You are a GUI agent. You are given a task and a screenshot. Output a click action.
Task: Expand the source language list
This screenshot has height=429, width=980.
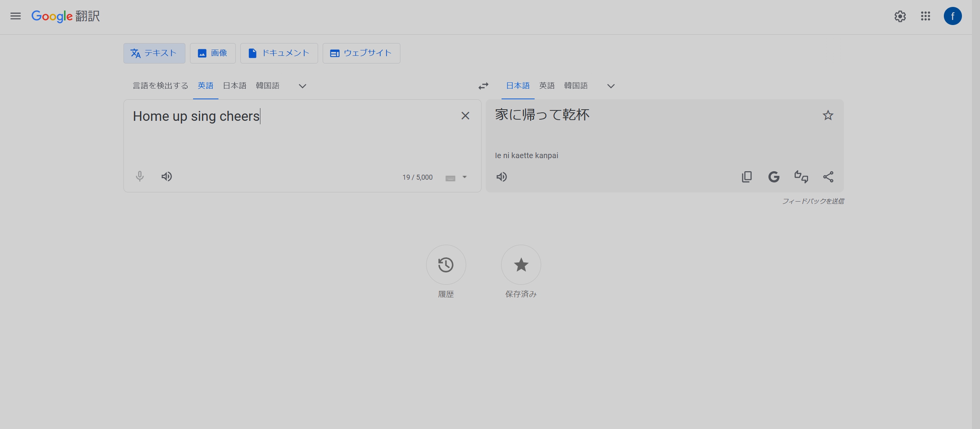(x=302, y=86)
